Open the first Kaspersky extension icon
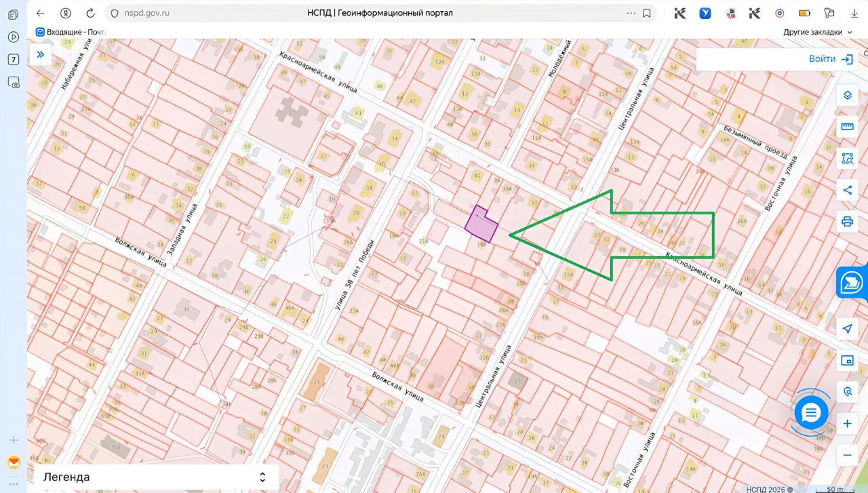The image size is (868, 493). tap(680, 13)
